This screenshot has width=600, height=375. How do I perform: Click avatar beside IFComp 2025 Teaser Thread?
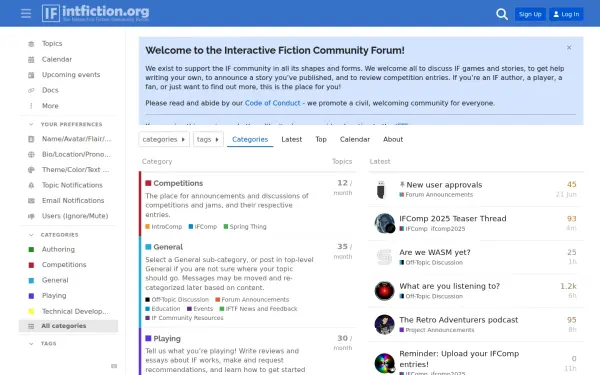click(x=384, y=223)
